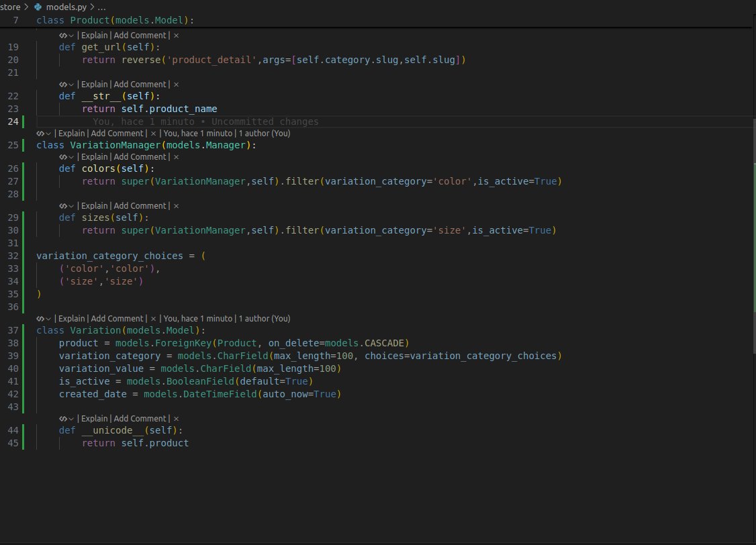Open codelens dropdown chevron above __str__
This screenshot has width=756, height=545.
click(71, 85)
